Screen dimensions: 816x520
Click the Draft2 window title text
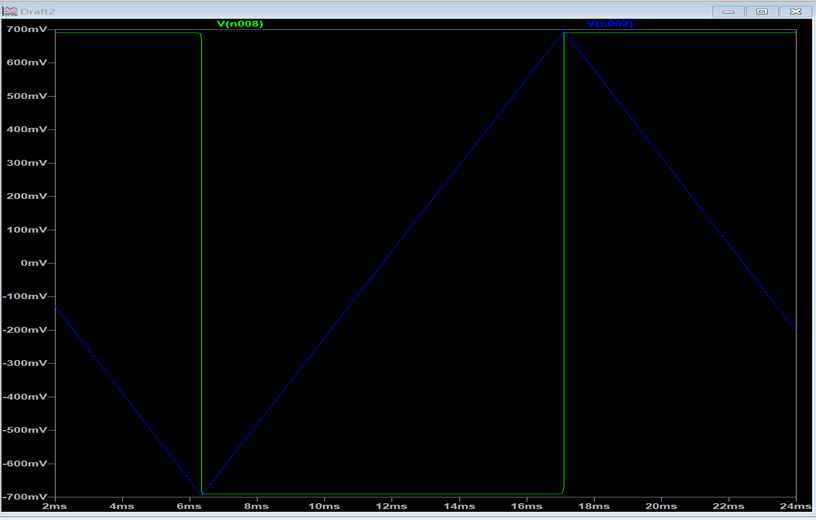coord(37,10)
